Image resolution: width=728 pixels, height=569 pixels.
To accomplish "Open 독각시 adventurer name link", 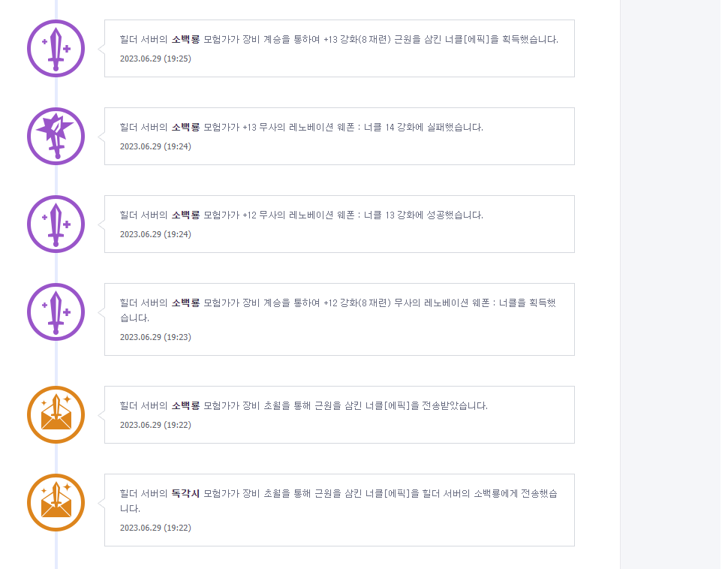I will tap(185, 493).
